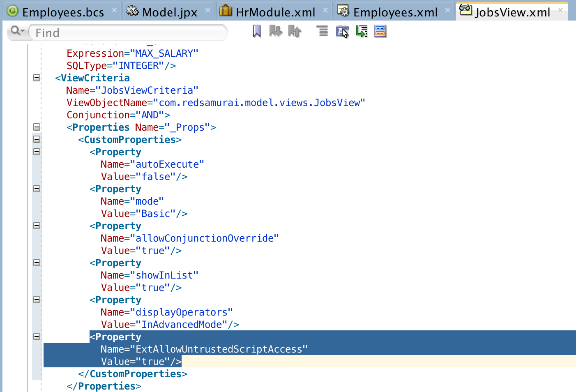
Task: Collapse the ViewCriteria element fold
Action: pos(36,77)
